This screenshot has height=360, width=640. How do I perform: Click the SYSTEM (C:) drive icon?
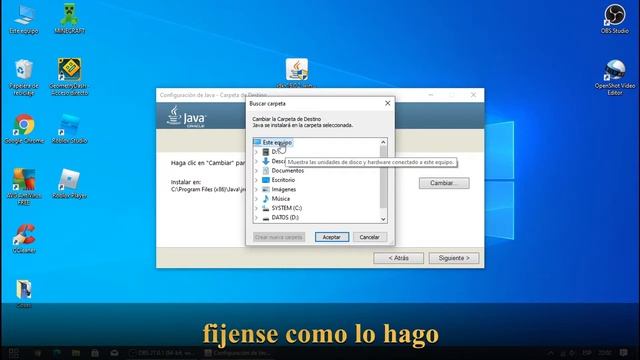[266, 208]
